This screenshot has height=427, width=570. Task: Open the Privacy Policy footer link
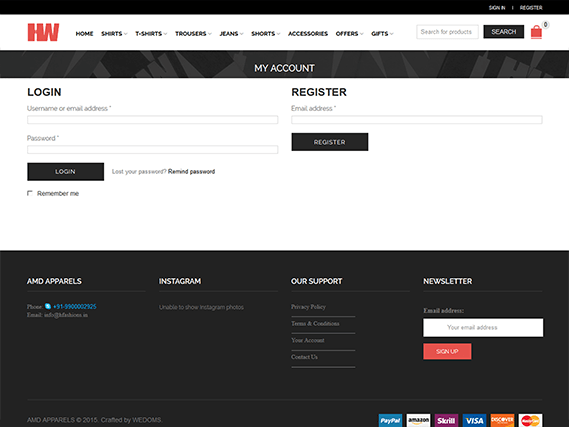308,307
